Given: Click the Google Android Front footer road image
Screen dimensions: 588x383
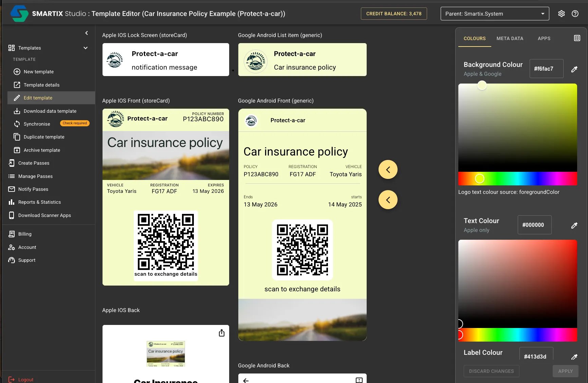Looking at the screenshot, I should [x=302, y=320].
